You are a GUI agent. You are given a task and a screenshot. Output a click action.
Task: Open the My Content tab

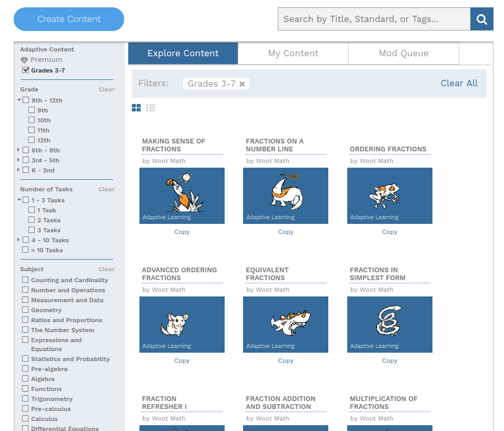[x=293, y=53]
